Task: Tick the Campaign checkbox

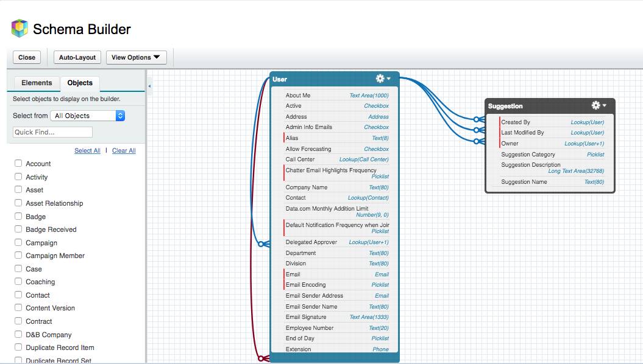Action: 18,242
